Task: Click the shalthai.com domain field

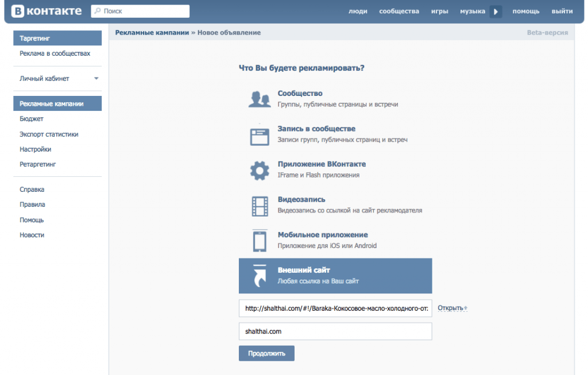Action: [x=335, y=331]
